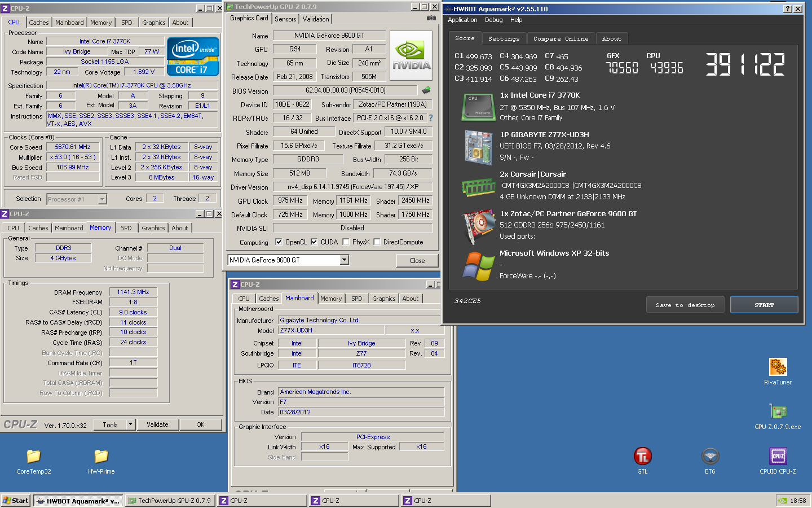Click the Aquamark help question mark button
The image size is (812, 508).
[788, 9]
